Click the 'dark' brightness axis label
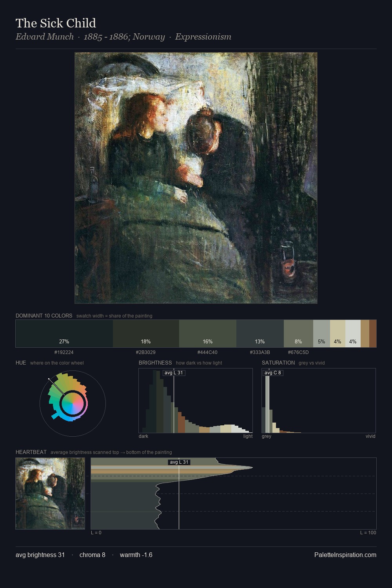 point(143,436)
